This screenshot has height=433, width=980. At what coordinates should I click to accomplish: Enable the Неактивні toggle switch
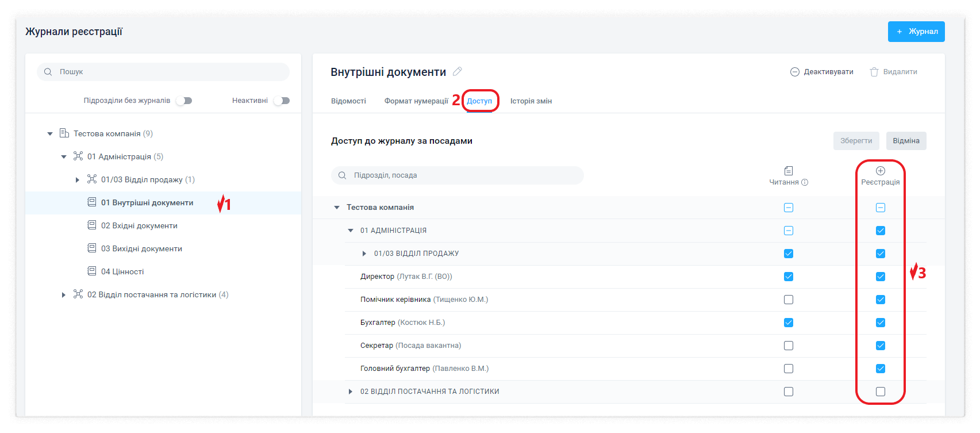(x=282, y=101)
